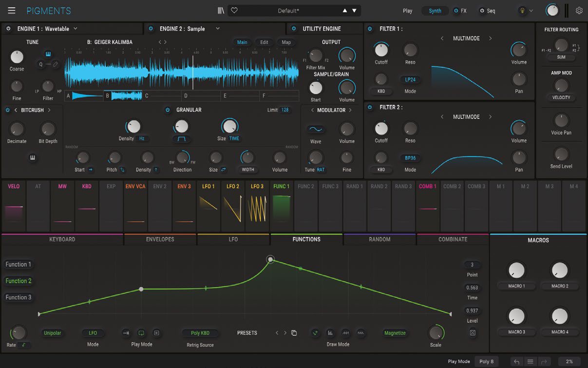The height and width of the screenshot is (368, 588).
Task: Click the Magnetize button
Action: coord(395,333)
